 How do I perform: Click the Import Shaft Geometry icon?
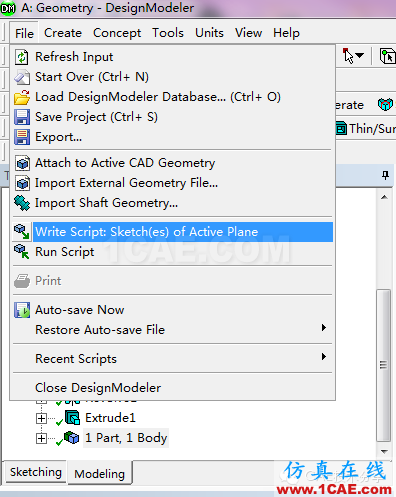[22, 203]
